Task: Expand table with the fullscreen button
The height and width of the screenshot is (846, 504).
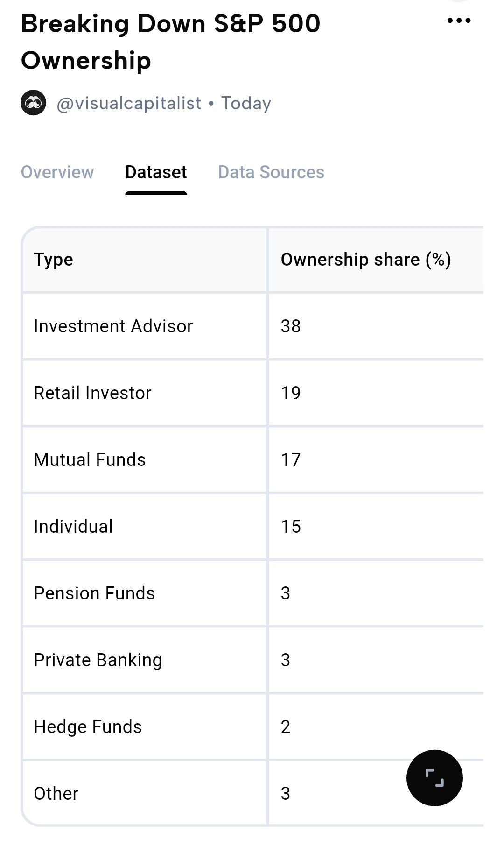Action: pyautogui.click(x=434, y=778)
